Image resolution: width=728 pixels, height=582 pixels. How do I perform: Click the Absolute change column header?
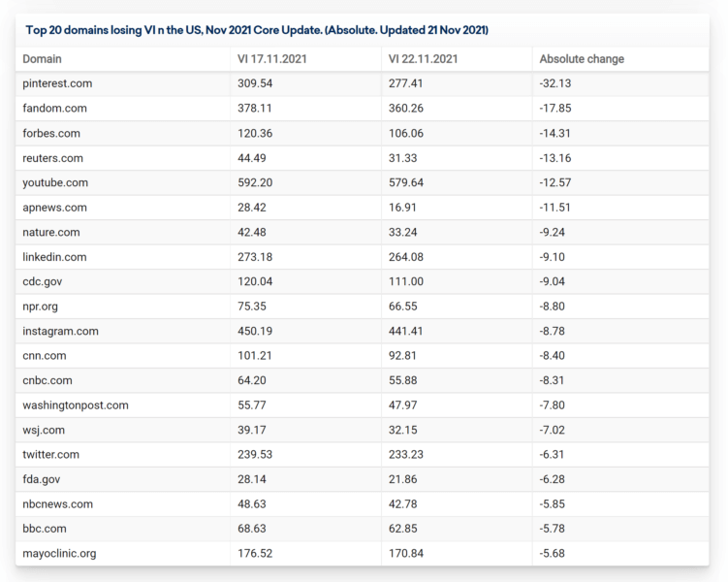pyautogui.click(x=582, y=59)
